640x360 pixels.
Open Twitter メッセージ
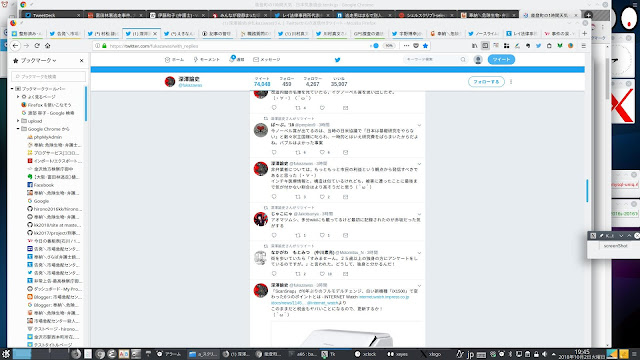tap(267, 60)
